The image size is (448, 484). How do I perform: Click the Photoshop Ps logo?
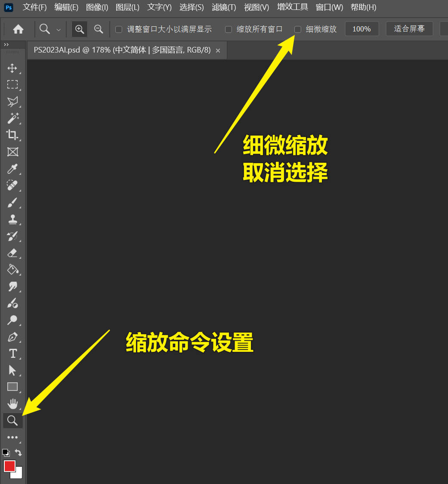[x=9, y=7]
